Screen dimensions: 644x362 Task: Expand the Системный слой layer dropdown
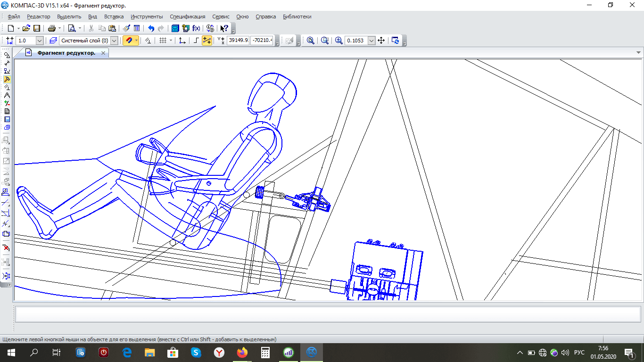click(x=114, y=41)
